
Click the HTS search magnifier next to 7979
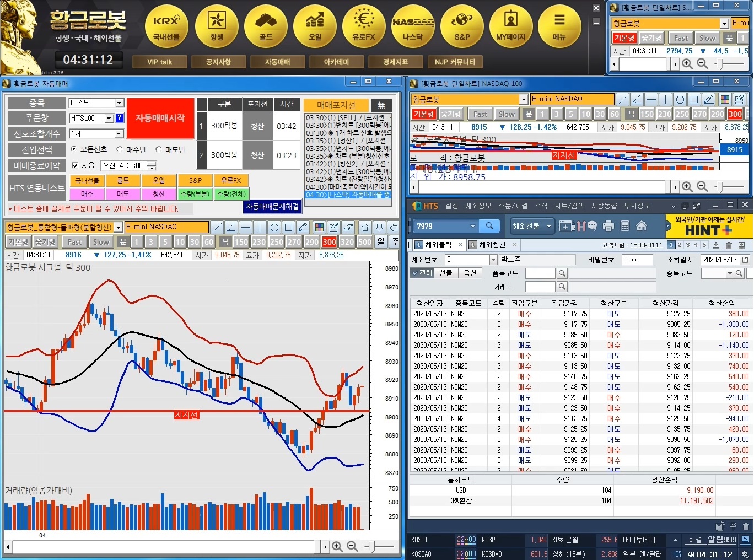pos(489,226)
